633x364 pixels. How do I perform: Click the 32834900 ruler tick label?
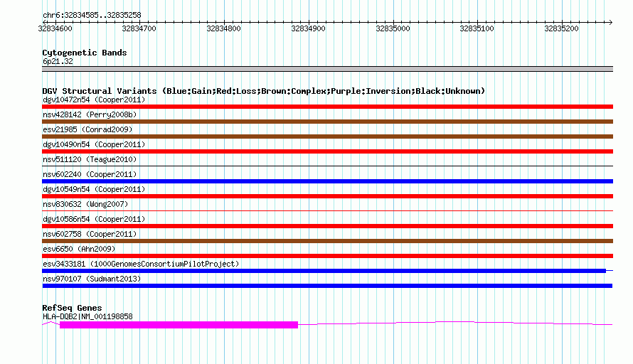point(308,28)
